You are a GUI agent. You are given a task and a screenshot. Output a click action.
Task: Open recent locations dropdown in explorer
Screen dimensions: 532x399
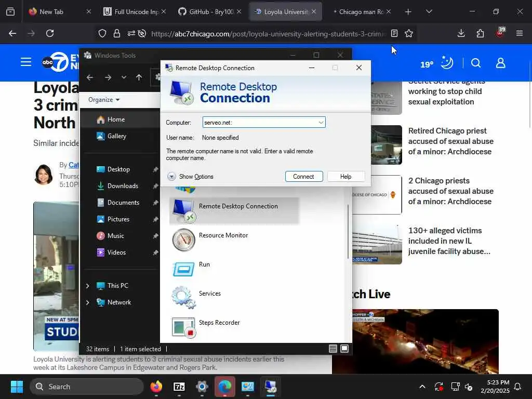124,77
